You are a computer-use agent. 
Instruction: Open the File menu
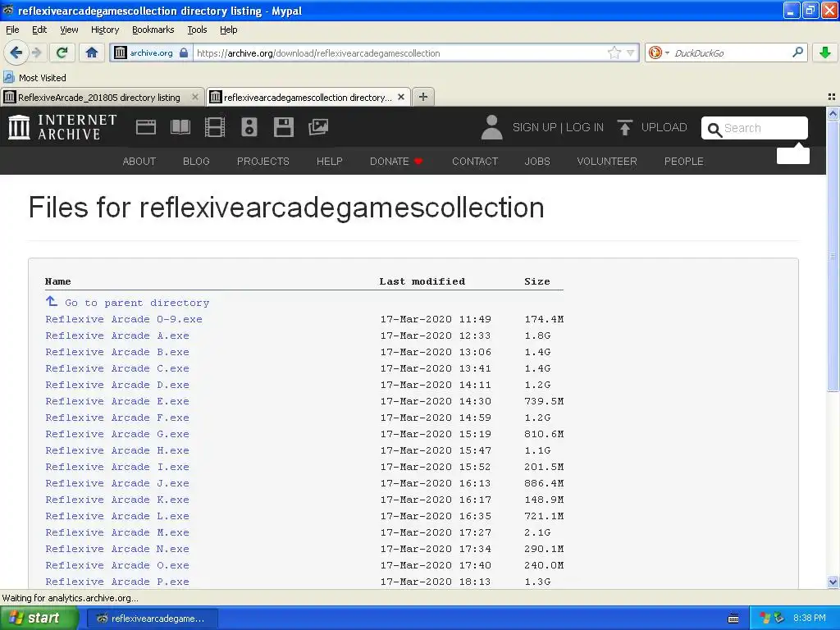(x=12, y=30)
